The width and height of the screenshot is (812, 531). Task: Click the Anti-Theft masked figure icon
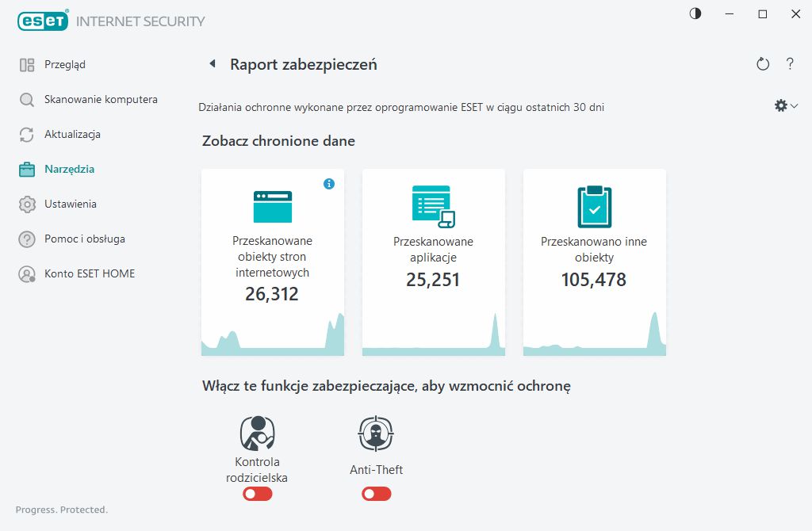(x=376, y=434)
